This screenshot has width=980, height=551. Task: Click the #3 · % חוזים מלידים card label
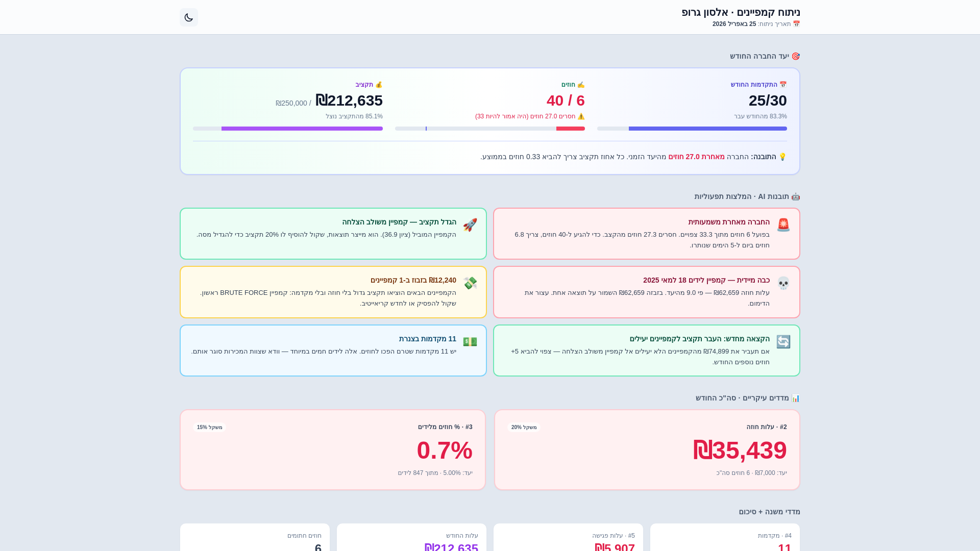coord(445,427)
